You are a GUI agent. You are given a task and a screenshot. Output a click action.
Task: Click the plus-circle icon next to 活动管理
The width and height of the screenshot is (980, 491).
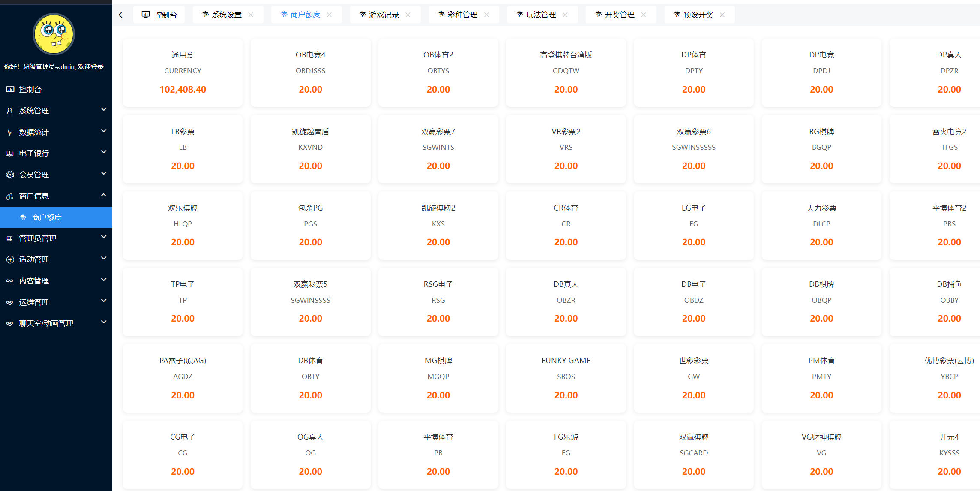[9, 259]
